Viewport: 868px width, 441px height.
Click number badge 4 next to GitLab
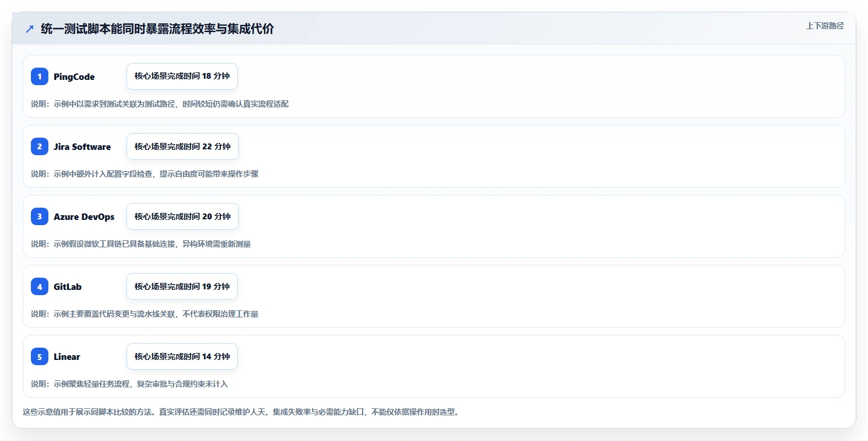click(40, 286)
